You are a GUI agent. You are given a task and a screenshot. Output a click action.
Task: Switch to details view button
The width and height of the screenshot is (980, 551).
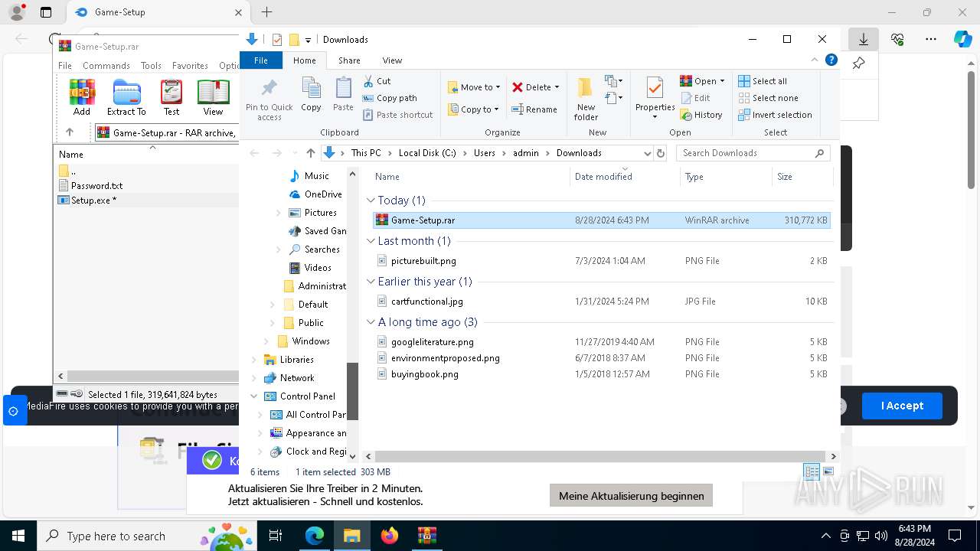click(812, 472)
